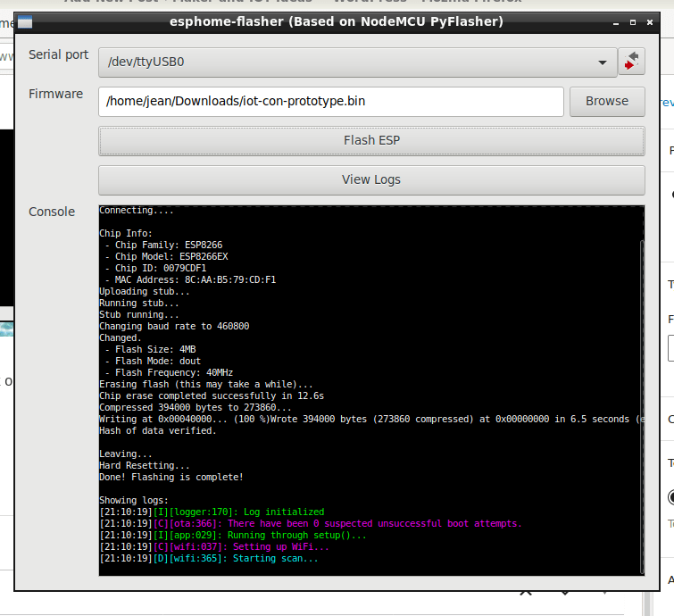Open View Logs
This screenshot has width=674, height=616.
pos(371,179)
